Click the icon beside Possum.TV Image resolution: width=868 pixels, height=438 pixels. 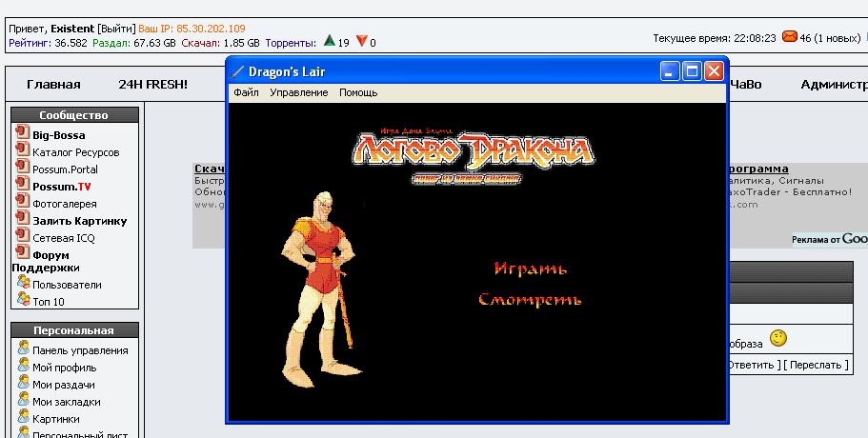click(x=22, y=184)
